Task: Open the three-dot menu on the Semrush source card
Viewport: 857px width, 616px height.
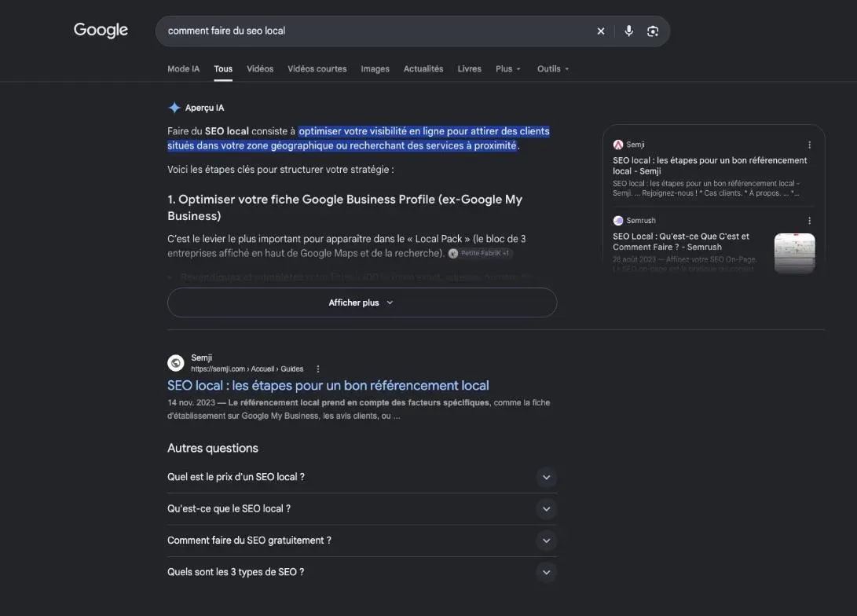Action: click(x=809, y=221)
